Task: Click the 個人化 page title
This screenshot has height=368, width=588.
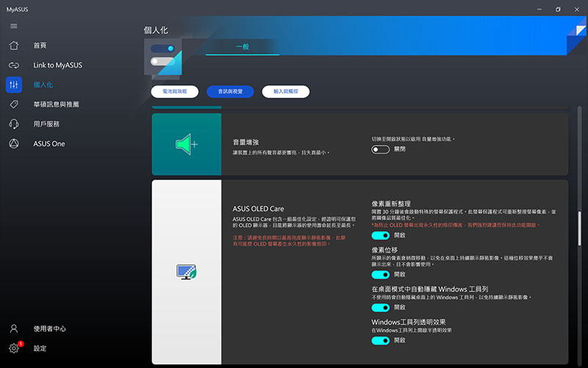Action: coord(156,30)
